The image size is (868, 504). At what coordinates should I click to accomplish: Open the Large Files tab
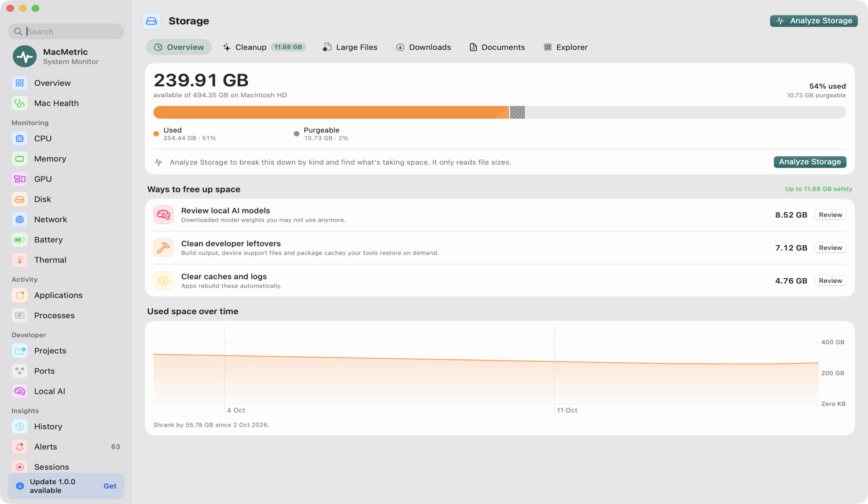tap(350, 47)
